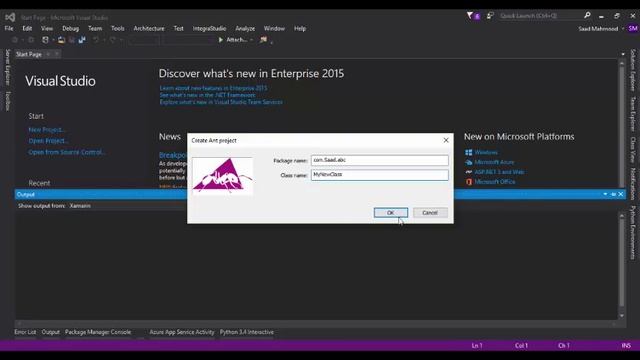Viewport: 640px width, 360px height.
Task: Click the send feedback icon near Quick Launch
Action: pyautogui.click(x=490, y=16)
